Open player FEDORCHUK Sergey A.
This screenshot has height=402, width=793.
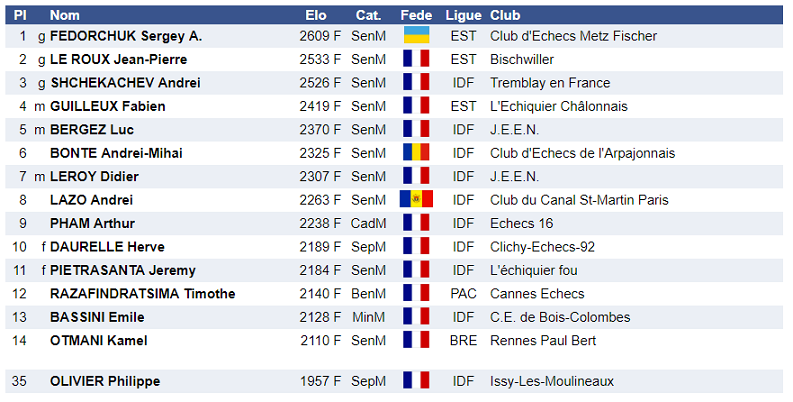click(126, 36)
